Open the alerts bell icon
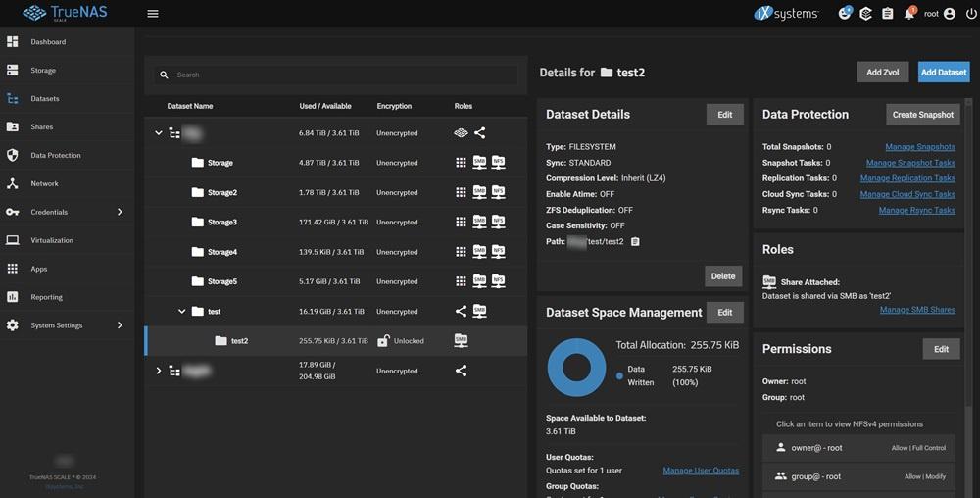The width and height of the screenshot is (980, 498). pyautogui.click(x=909, y=14)
